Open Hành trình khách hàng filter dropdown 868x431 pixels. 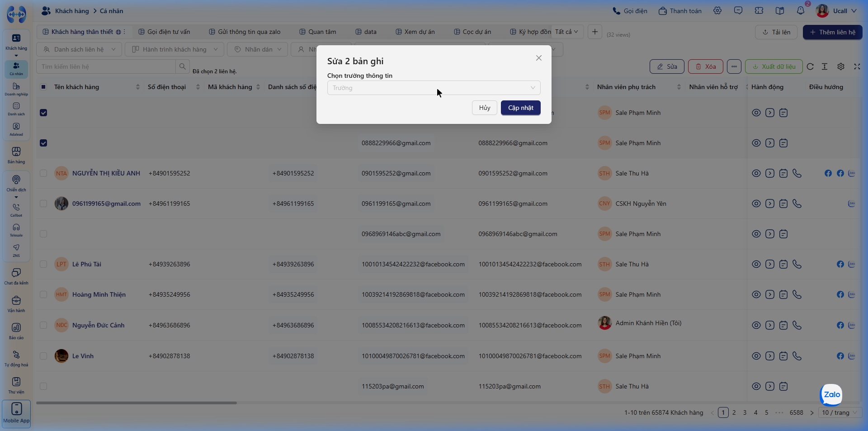175,49
